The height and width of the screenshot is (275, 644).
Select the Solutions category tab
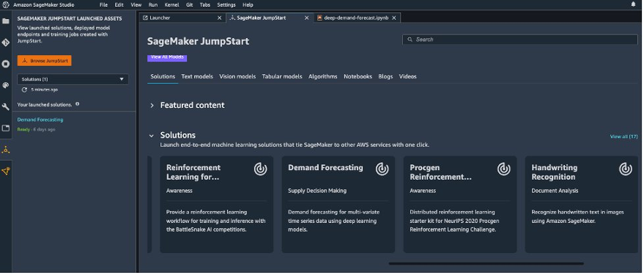click(x=163, y=76)
